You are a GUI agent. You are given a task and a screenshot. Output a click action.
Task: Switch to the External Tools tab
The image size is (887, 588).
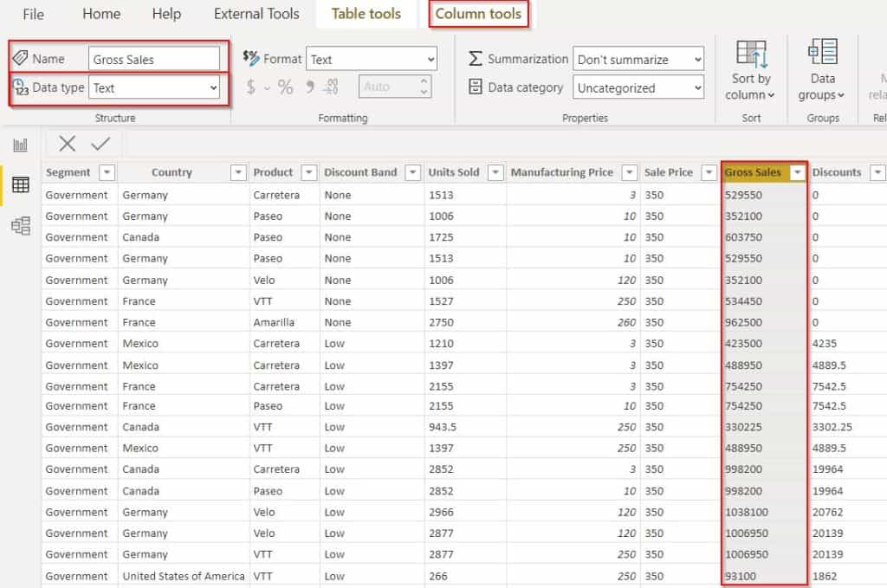[256, 14]
